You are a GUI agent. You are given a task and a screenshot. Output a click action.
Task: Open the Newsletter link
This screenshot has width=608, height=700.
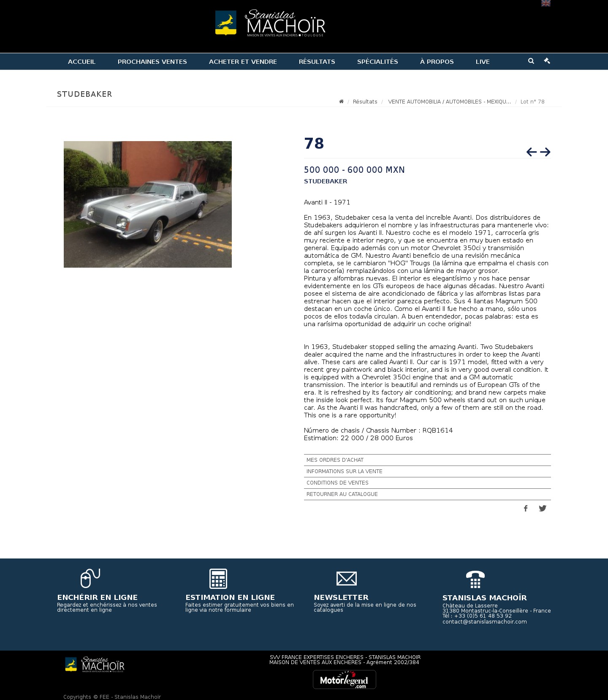click(341, 597)
